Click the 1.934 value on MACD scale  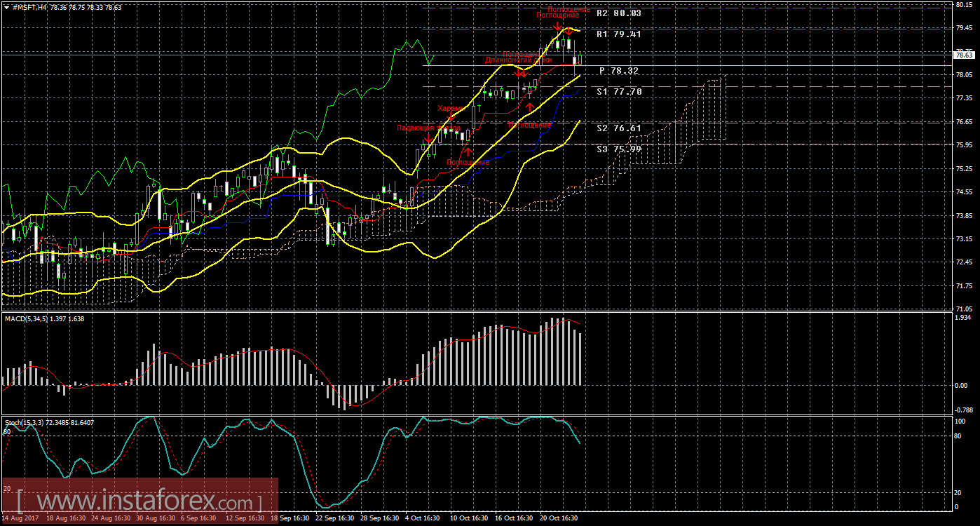[x=962, y=318]
